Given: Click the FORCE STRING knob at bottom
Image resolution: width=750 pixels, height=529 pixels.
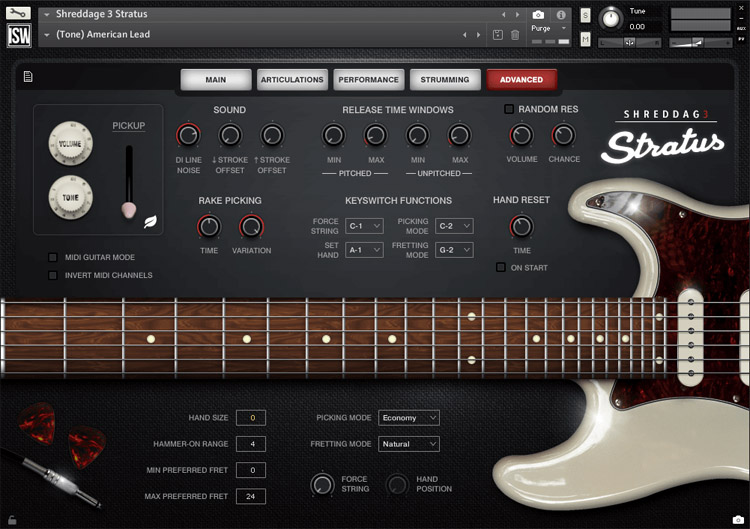Looking at the screenshot, I should coord(323,484).
